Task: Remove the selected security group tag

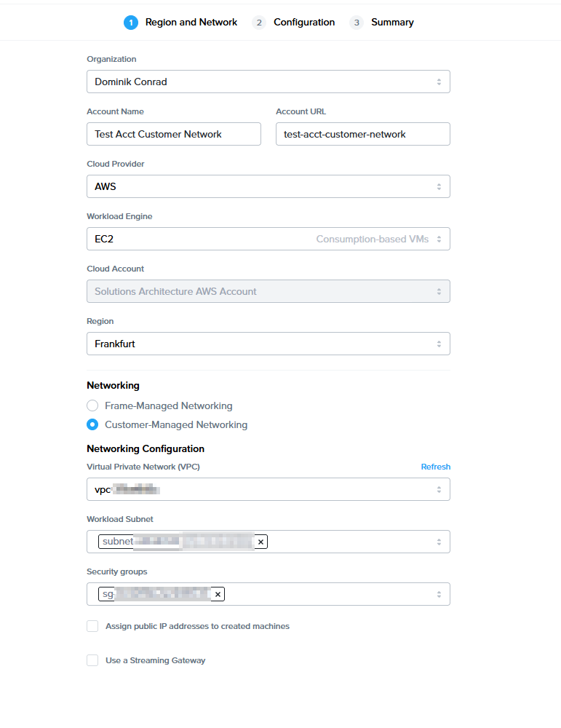Action: [218, 594]
